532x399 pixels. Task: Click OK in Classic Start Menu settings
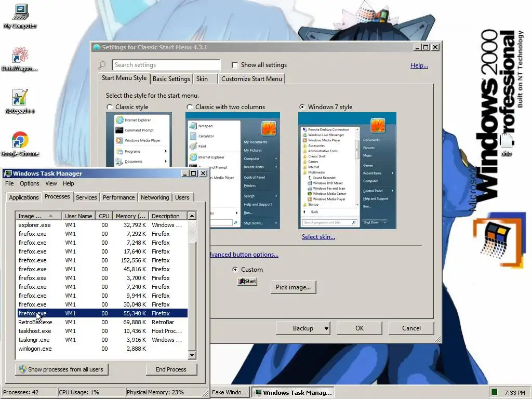click(x=360, y=328)
